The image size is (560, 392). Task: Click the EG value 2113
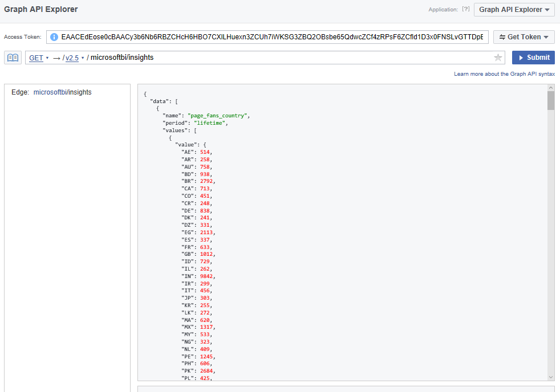pos(206,232)
